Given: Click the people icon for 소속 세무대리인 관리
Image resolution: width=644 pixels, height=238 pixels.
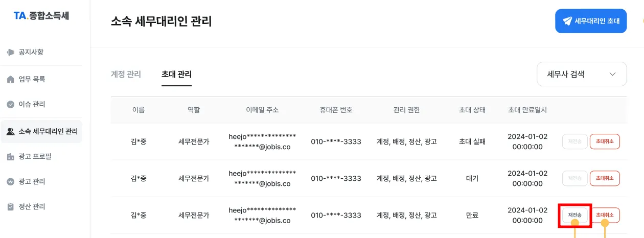Looking at the screenshot, I should pyautogui.click(x=10, y=132).
